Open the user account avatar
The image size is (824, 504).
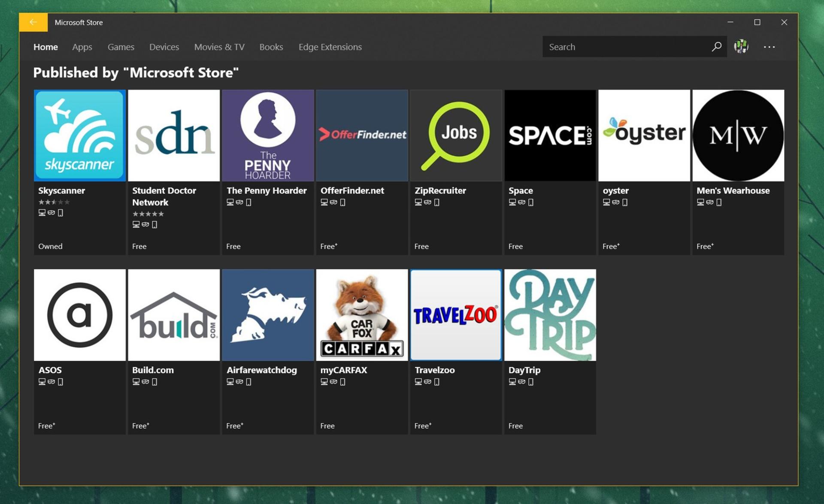point(741,46)
